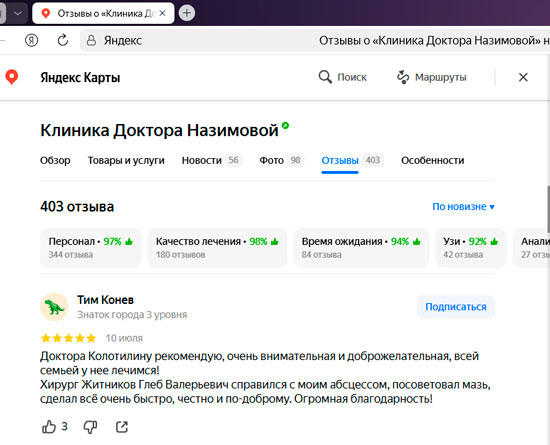Like Тим Конев's review with thumbs up
The height and width of the screenshot is (445, 550).
(49, 427)
